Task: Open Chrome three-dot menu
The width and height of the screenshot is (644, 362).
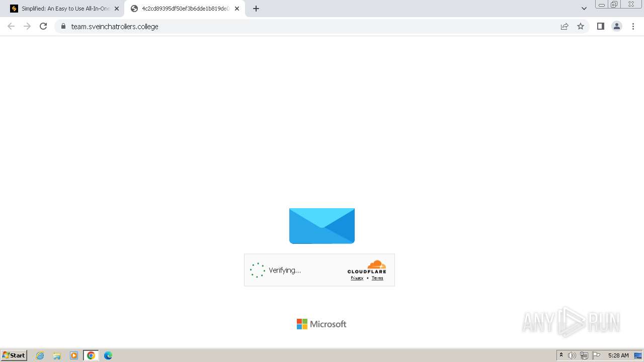Action: coord(633,26)
